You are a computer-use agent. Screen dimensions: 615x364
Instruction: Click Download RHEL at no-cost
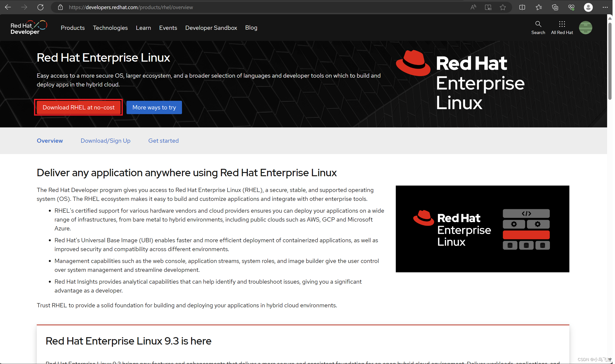[78, 107]
